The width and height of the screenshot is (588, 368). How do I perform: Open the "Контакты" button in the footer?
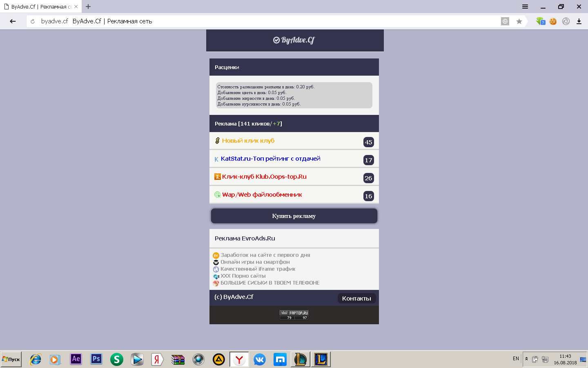coord(356,298)
